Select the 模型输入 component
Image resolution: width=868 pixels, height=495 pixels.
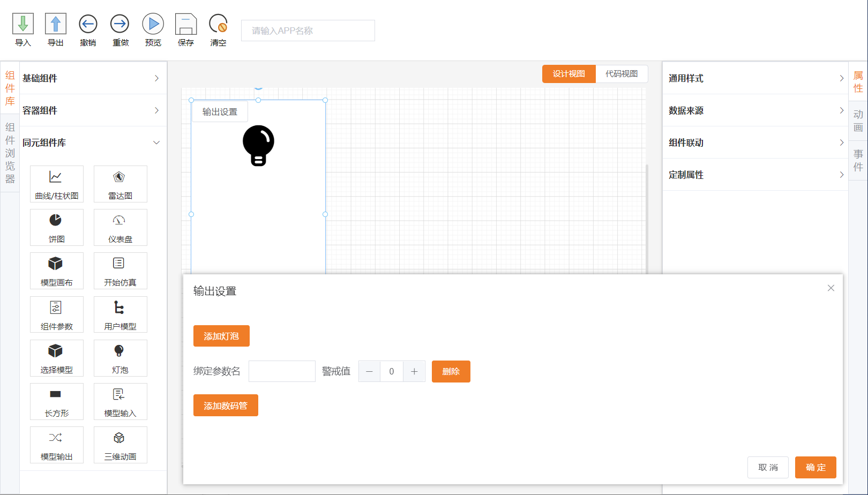pos(120,401)
